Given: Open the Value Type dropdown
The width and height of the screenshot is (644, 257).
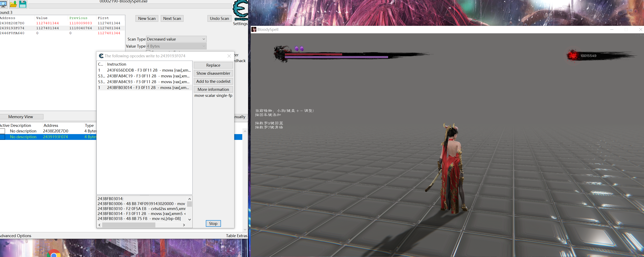Looking at the screenshot, I should point(176,46).
